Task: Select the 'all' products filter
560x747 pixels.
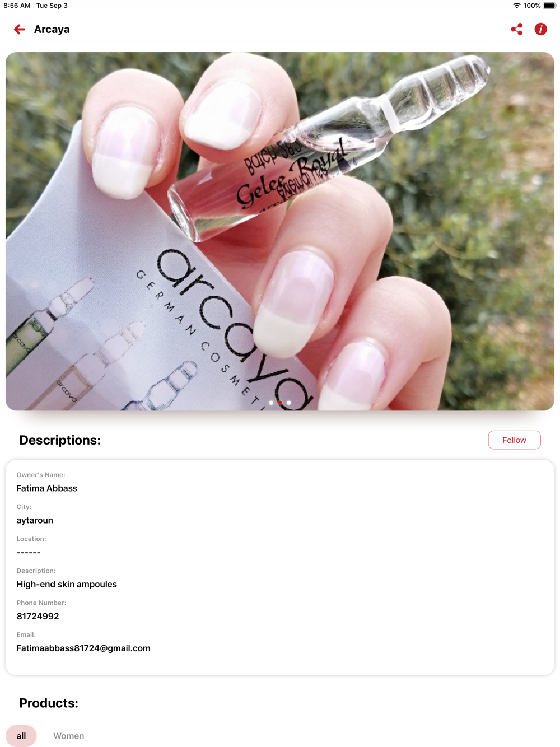Action: [21, 736]
